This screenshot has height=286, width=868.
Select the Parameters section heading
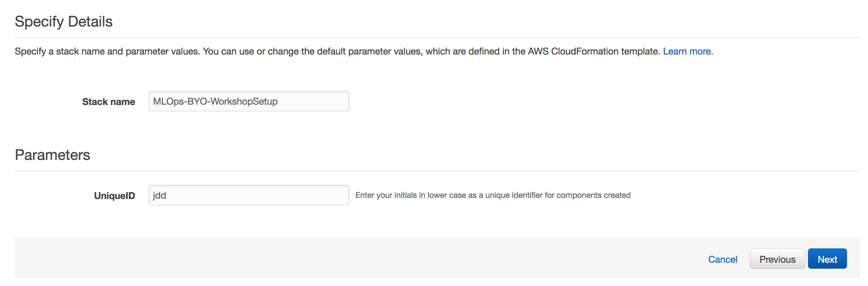(52, 155)
